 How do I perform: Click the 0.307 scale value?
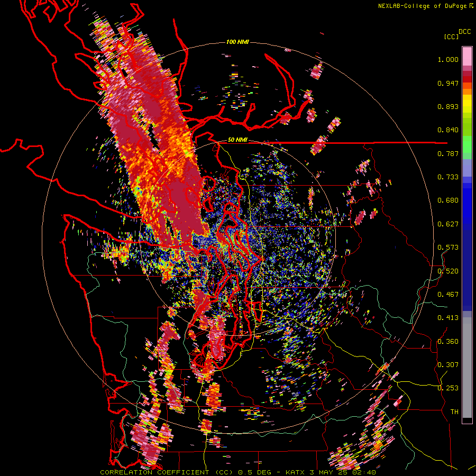click(448, 364)
